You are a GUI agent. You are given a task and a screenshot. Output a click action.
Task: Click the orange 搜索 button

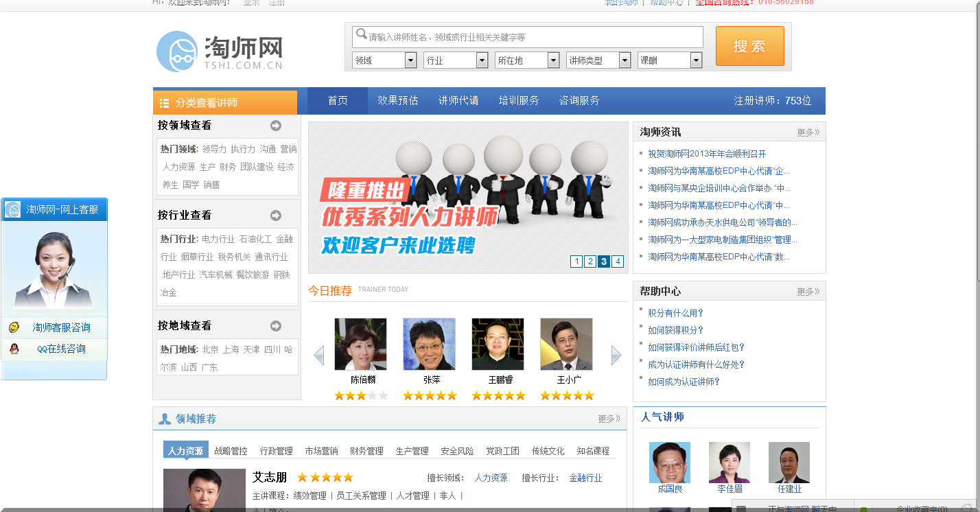[x=750, y=46]
